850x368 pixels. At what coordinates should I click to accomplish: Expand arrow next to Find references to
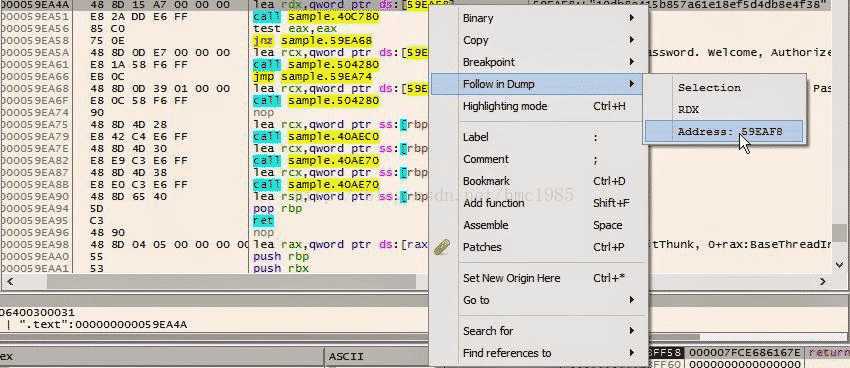pos(632,353)
